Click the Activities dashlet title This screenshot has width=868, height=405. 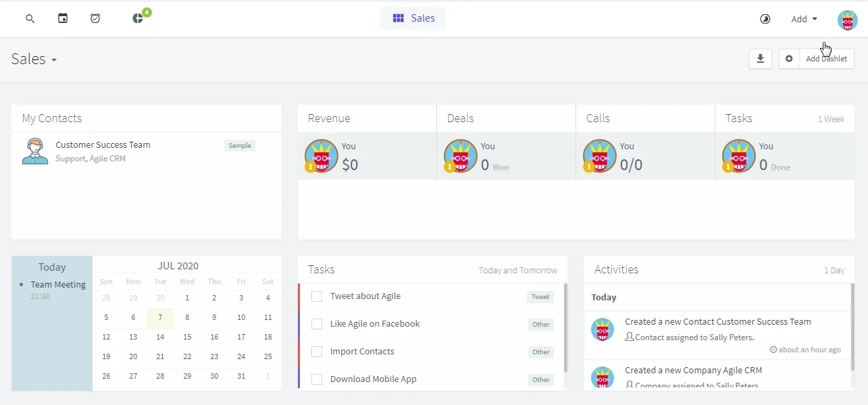(x=616, y=269)
